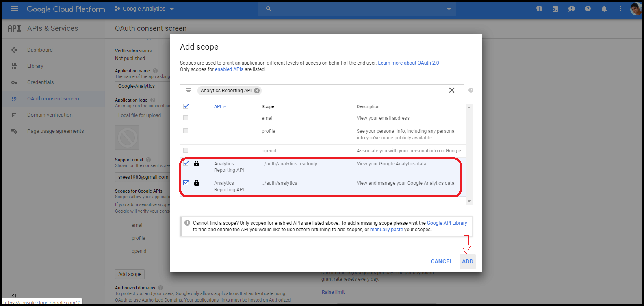Toggle the openid scope checkbox
Image resolution: width=644 pixels, height=306 pixels.
pyautogui.click(x=186, y=150)
